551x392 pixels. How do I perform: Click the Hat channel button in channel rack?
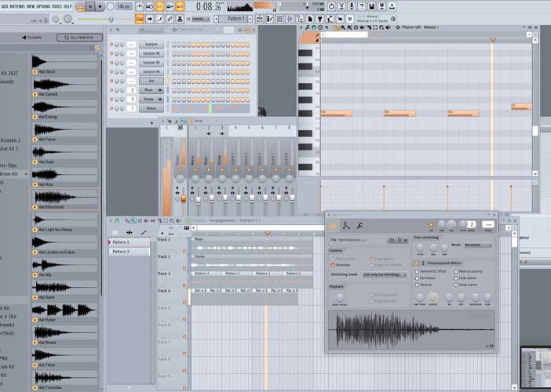[x=151, y=81]
